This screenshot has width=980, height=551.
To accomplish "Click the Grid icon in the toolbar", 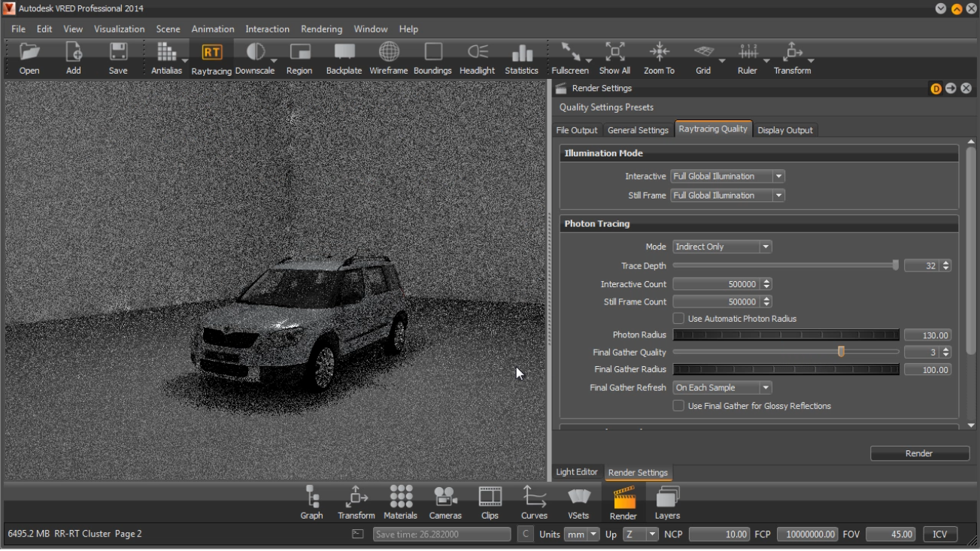I will pyautogui.click(x=703, y=58).
